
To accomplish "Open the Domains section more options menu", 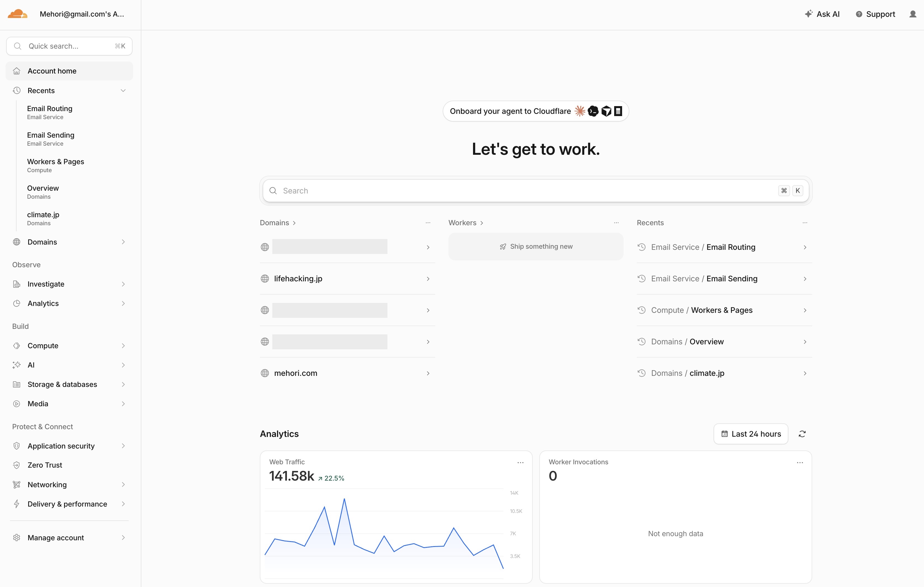I will click(x=428, y=223).
